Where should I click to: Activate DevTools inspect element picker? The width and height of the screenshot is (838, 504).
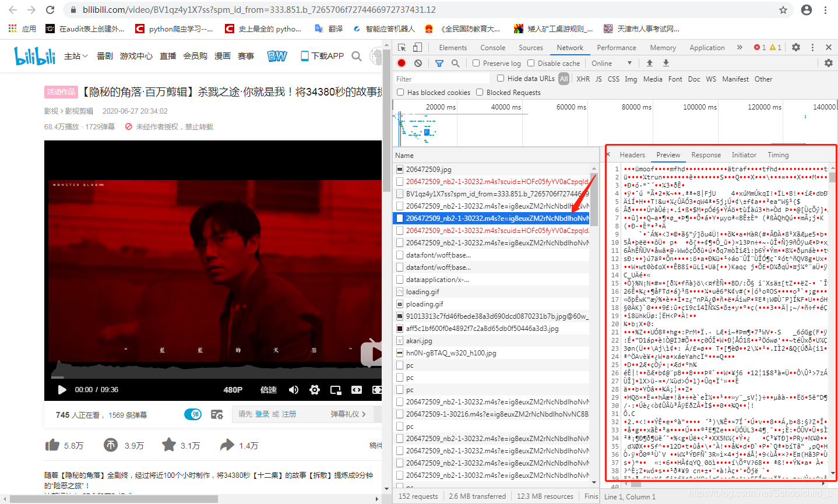pyautogui.click(x=402, y=47)
